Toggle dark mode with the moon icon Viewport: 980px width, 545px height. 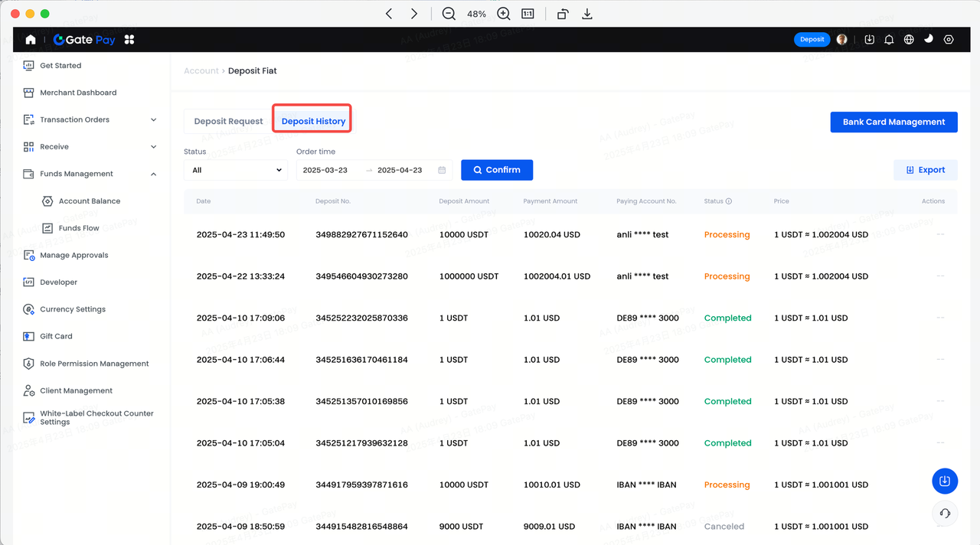(929, 39)
